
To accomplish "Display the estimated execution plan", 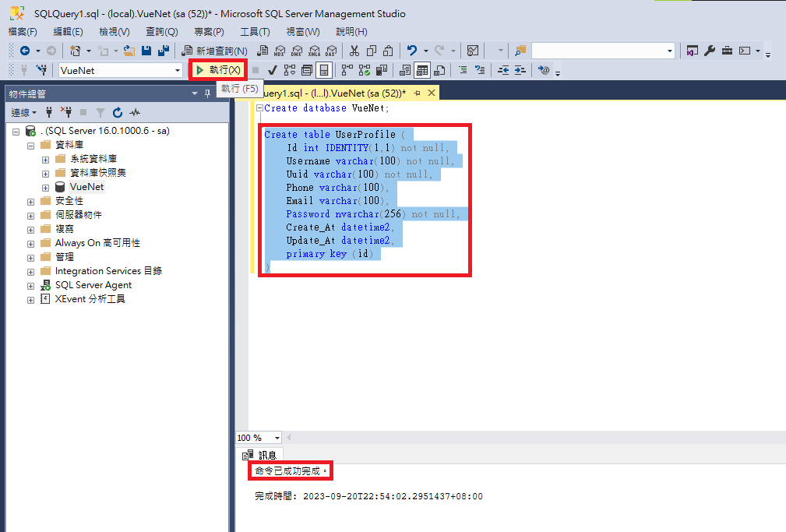I will pyautogui.click(x=290, y=70).
